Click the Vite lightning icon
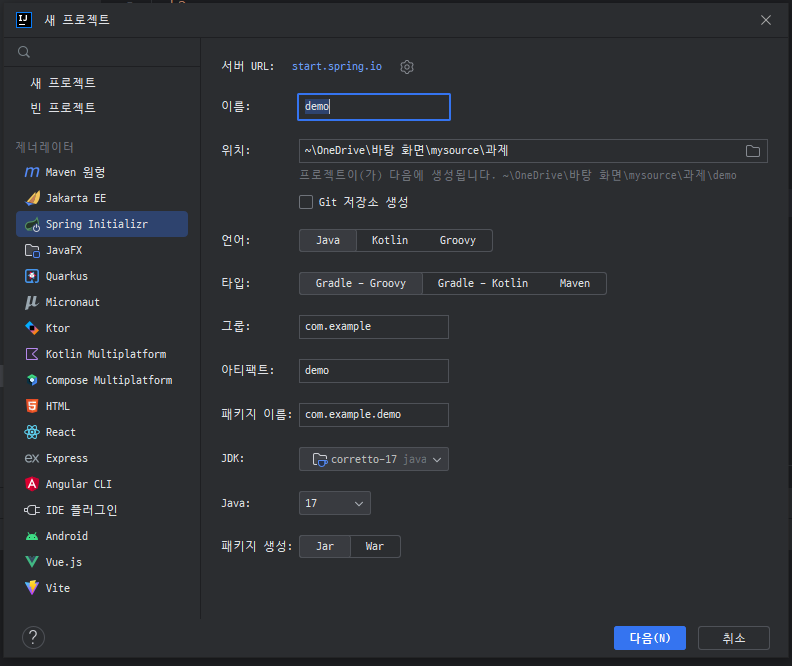792x666 pixels. point(32,588)
